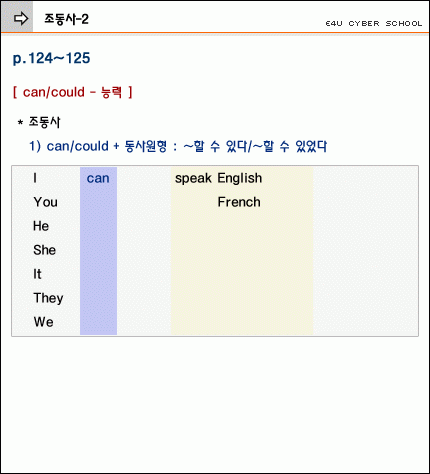430x474 pixels.
Task: Click the E4U CYBER SCHOOL logo
Action: pyautogui.click(x=374, y=23)
